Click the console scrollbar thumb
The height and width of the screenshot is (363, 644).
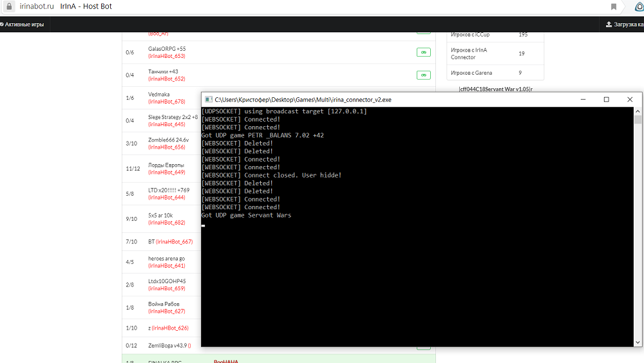tap(638, 120)
